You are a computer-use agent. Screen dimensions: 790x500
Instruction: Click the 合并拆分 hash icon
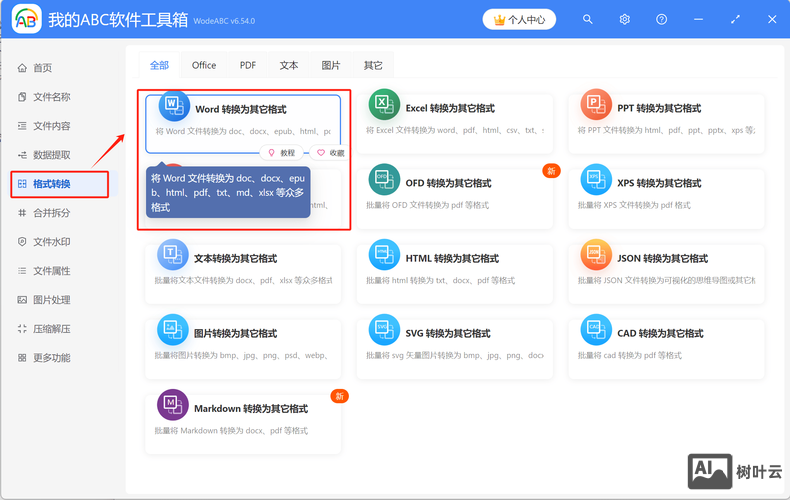pos(22,213)
